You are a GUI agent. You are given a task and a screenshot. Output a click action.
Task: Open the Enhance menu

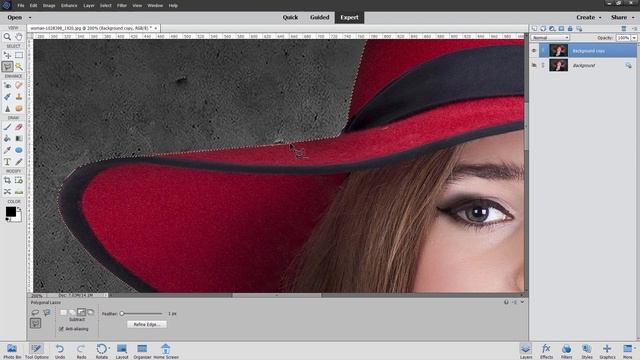coord(69,6)
